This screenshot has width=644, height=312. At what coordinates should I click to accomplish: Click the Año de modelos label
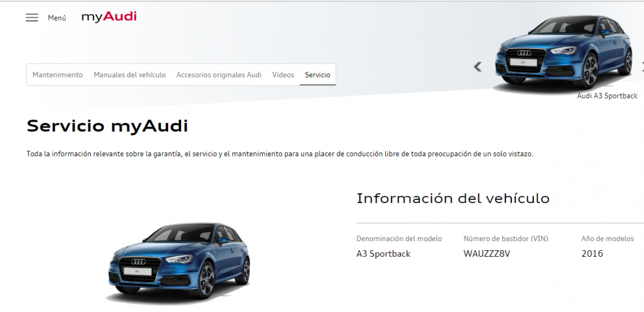pyautogui.click(x=607, y=239)
